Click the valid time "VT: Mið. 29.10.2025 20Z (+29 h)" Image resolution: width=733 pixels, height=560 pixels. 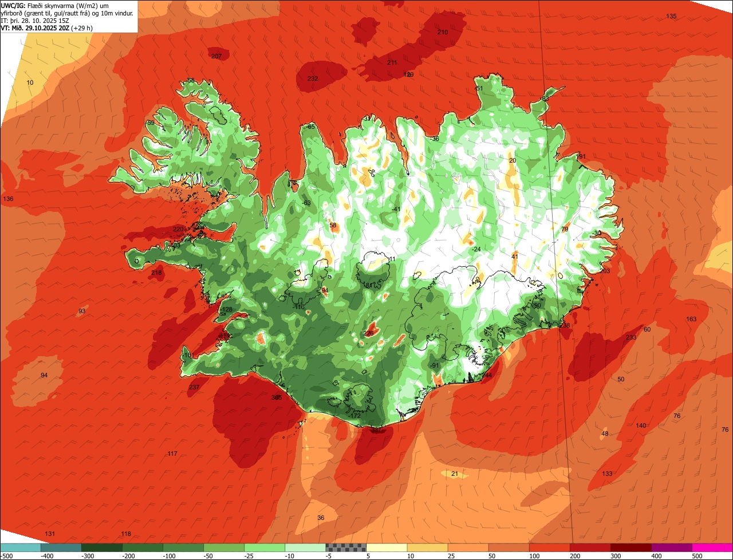(x=47, y=27)
